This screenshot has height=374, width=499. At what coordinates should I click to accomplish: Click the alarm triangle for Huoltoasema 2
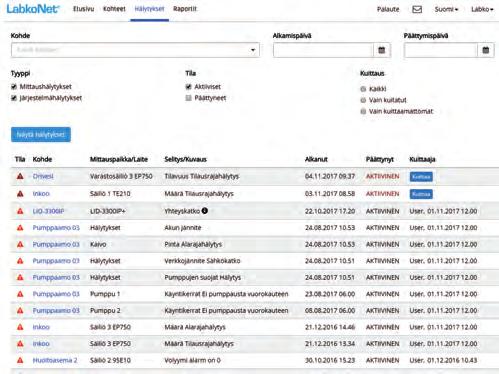tap(20, 360)
